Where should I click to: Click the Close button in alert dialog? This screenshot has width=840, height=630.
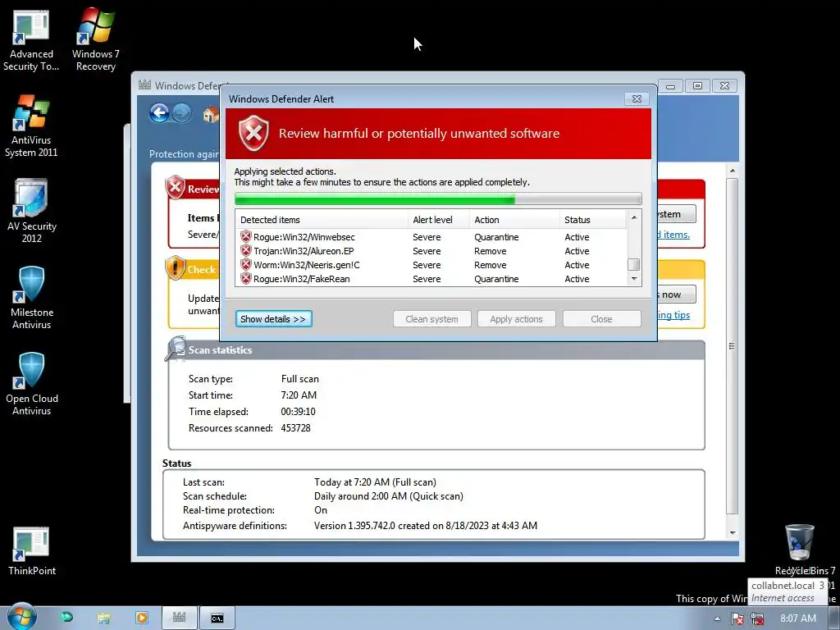pos(601,319)
